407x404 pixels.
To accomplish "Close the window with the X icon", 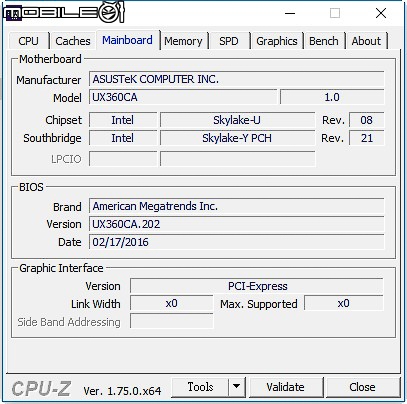I will [381, 14].
